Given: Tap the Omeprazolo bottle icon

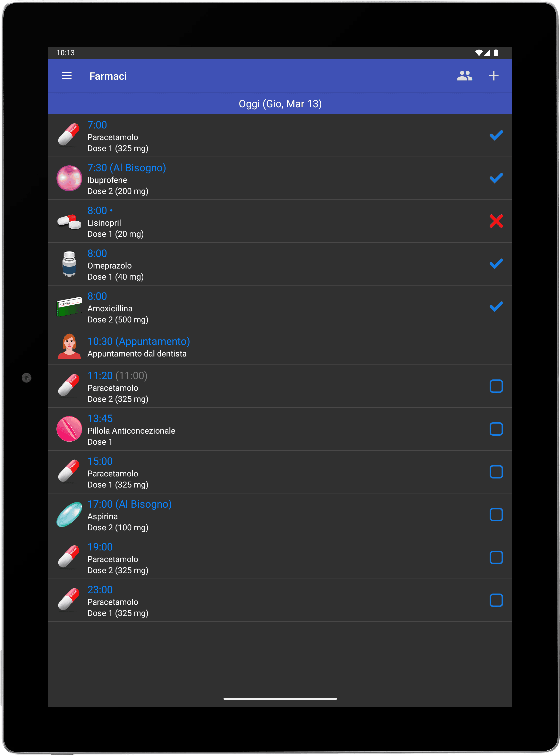Looking at the screenshot, I should pyautogui.click(x=69, y=264).
